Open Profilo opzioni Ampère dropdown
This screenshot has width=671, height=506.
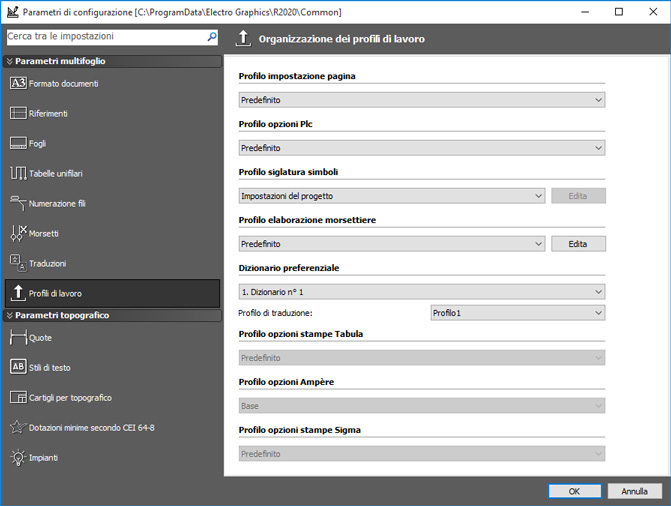click(x=422, y=405)
